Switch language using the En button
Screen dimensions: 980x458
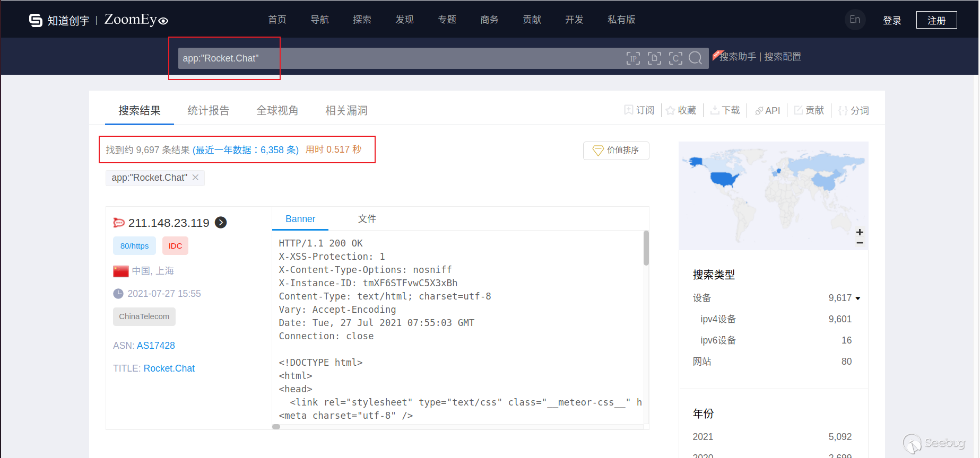pos(855,20)
